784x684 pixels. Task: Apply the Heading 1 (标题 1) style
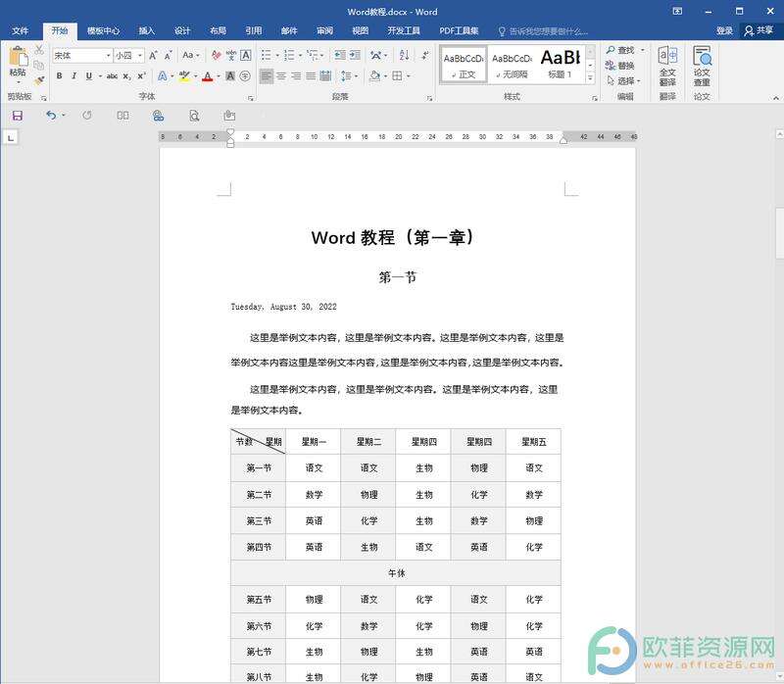(x=560, y=65)
